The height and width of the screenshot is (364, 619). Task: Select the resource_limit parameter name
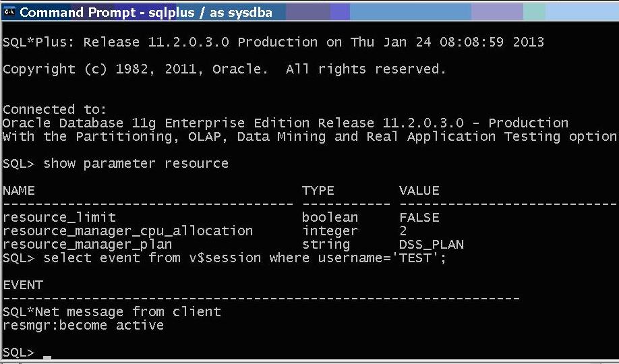coord(59,218)
